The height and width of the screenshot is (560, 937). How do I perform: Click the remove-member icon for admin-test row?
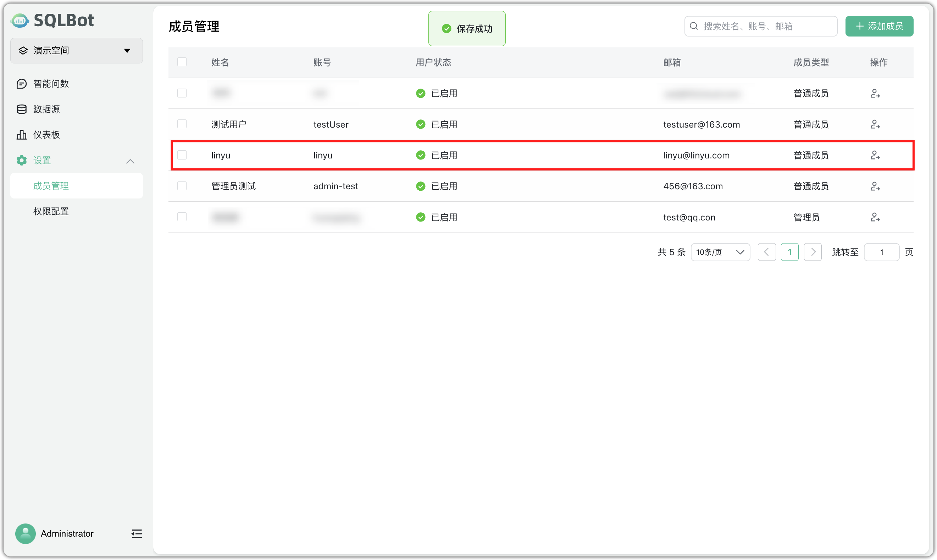click(875, 186)
